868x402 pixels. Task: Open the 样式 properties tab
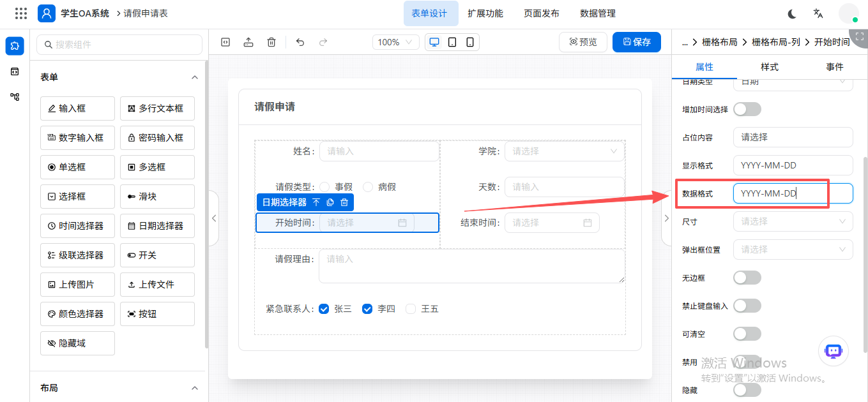[x=769, y=67]
